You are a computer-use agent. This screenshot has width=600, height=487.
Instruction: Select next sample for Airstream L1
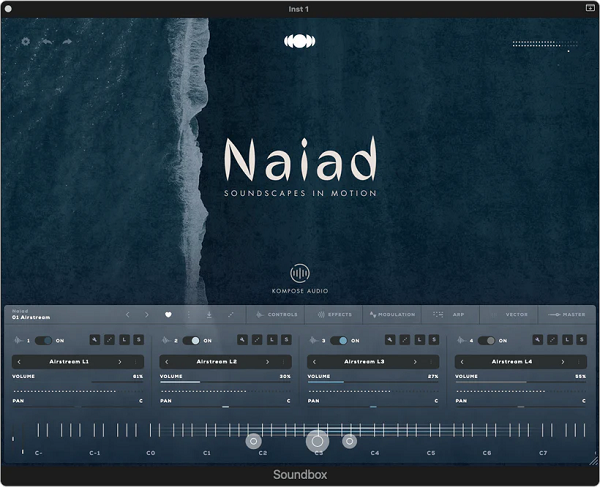coord(120,362)
